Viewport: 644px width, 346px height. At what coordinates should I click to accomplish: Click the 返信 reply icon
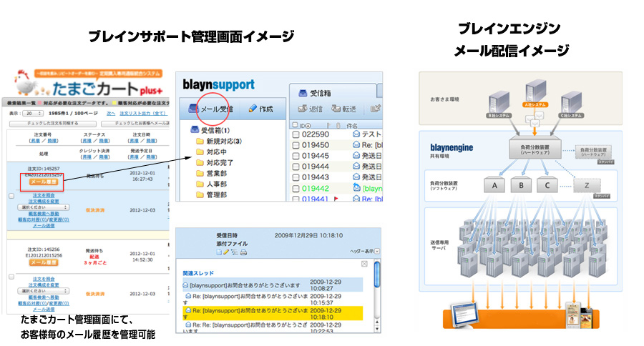click(302, 109)
